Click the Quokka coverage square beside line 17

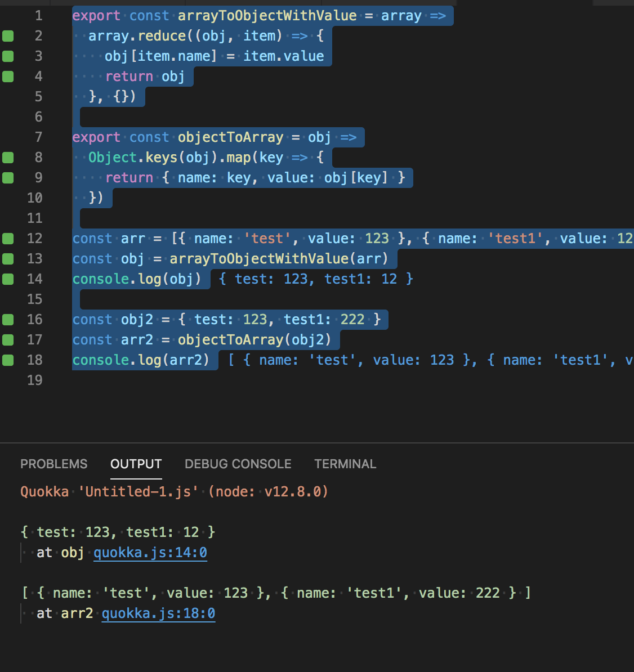click(8, 339)
